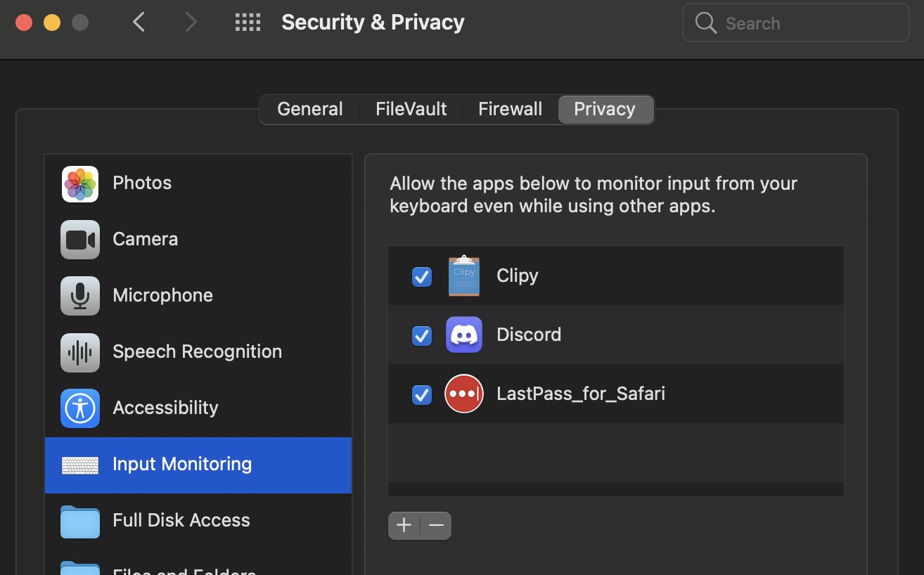The image size is (924, 575).
Task: Select Speech Recognition in the list
Action: click(x=198, y=352)
